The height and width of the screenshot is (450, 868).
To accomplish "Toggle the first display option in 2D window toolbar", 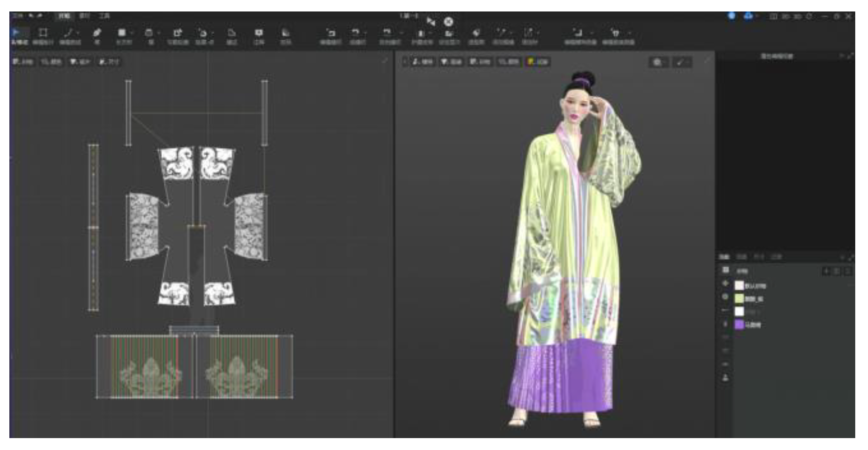I will pos(23,62).
